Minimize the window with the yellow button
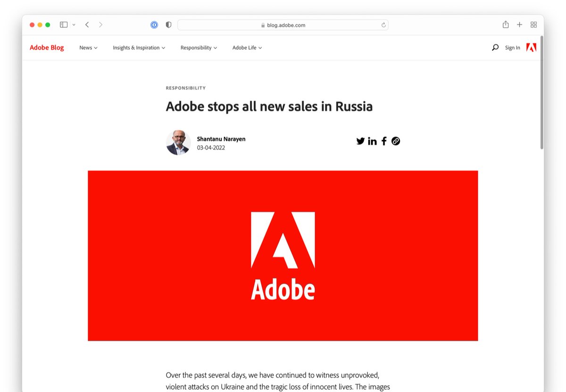Screen dimensions: 566x392 click(40, 25)
